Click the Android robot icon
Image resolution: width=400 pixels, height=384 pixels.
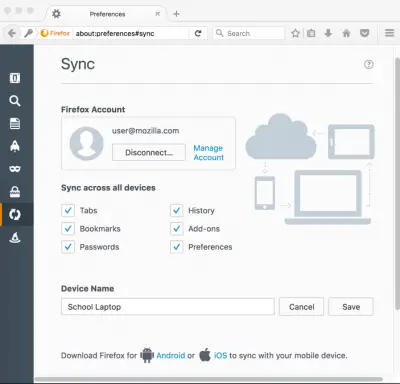point(147,355)
